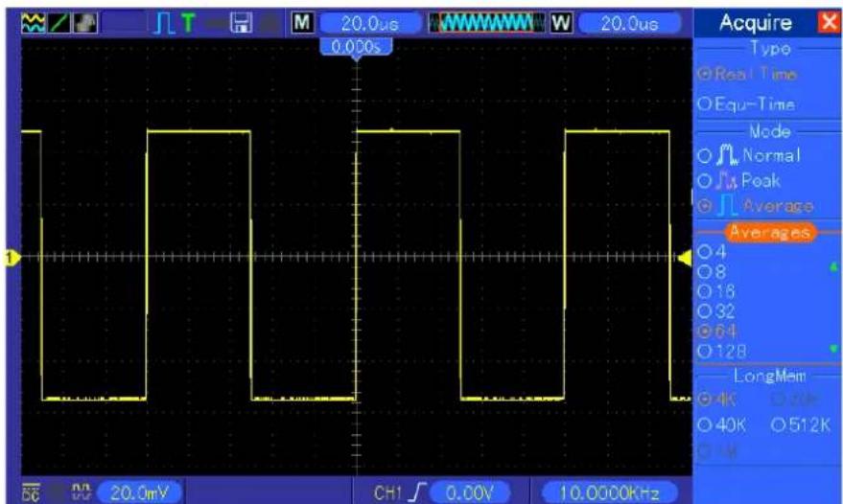Click the window timebase 20.0us value
The height and width of the screenshot is (504, 843).
pos(629,24)
